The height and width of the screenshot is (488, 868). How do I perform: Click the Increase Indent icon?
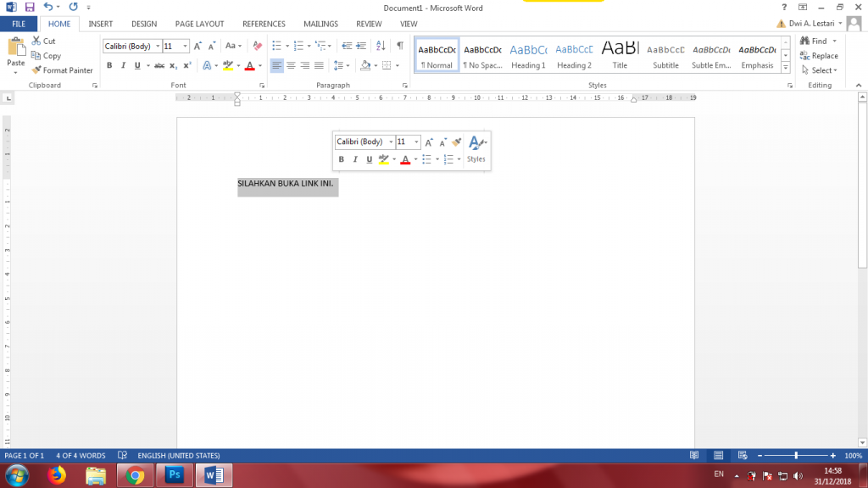(x=362, y=46)
